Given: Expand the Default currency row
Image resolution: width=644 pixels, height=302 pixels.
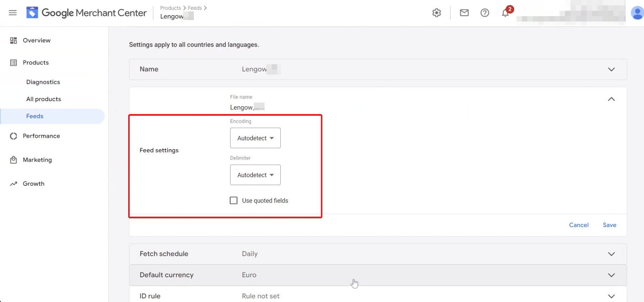Looking at the screenshot, I should tap(611, 275).
